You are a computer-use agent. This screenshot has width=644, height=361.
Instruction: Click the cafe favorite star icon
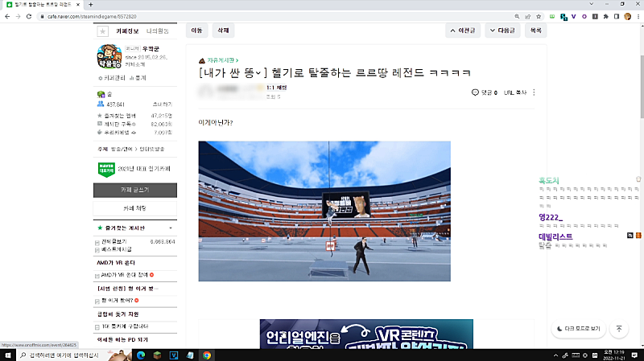pos(102,31)
